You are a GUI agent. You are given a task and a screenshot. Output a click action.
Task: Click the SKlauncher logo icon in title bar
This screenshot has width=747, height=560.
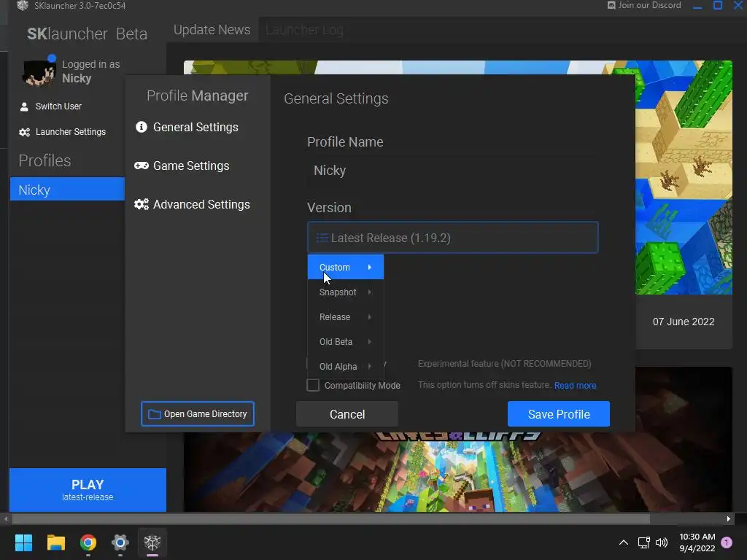coord(23,5)
